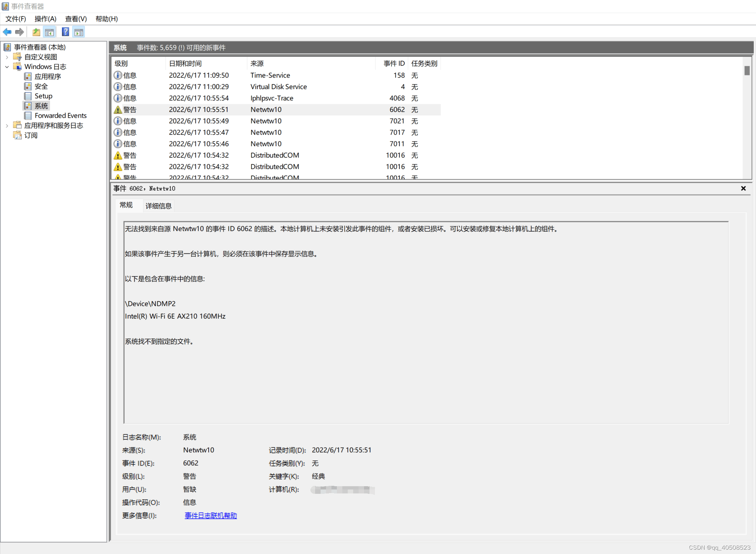
Task: Click the Up one level folder icon
Action: click(36, 32)
